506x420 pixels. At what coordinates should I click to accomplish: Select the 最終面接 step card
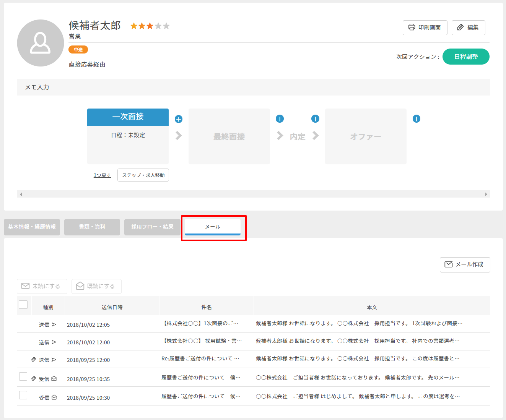tap(229, 136)
